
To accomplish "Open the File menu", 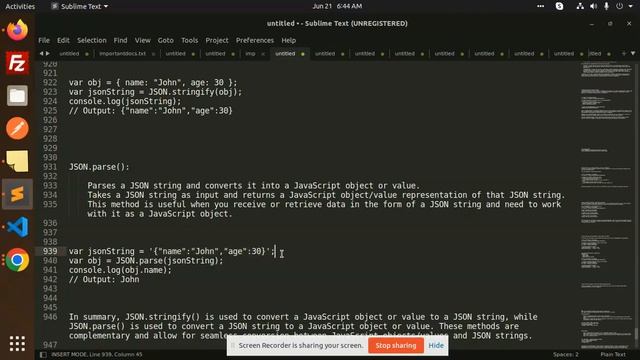I will [44, 40].
